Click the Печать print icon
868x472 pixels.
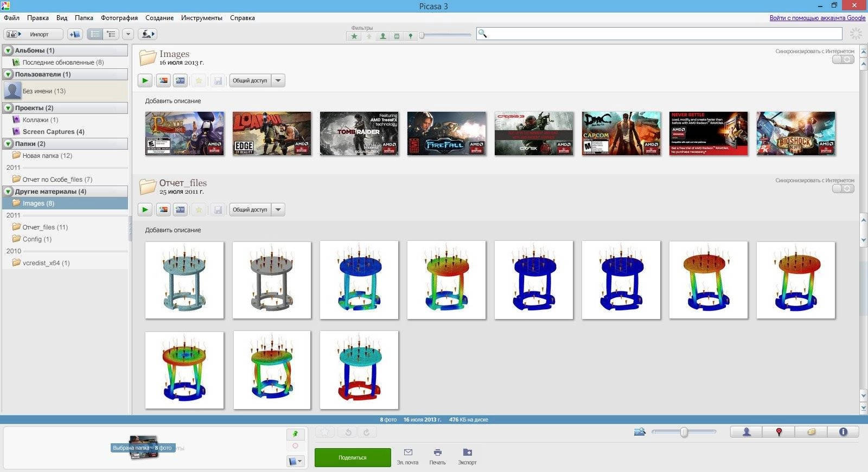tap(437, 456)
